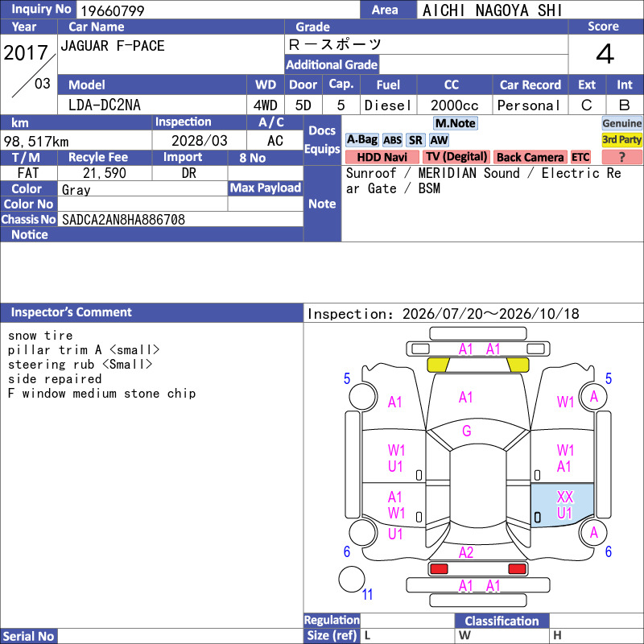
Task: Click the Notice header bar
Action: click(151, 234)
